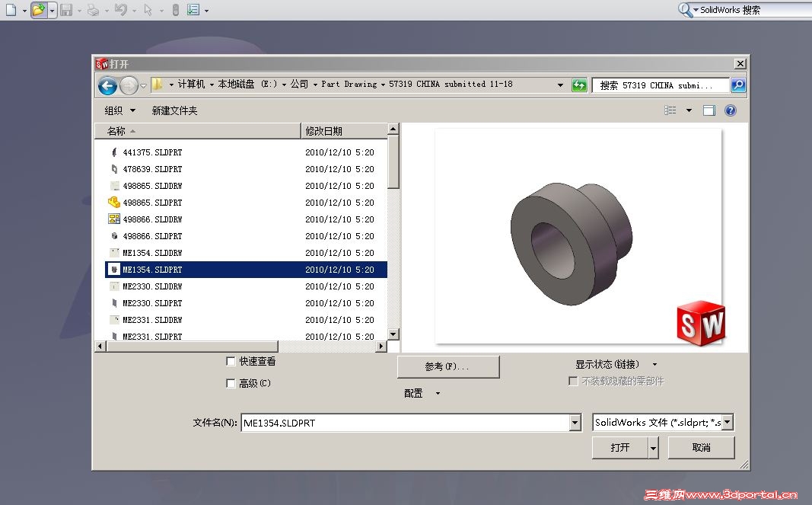Click 公司 in the address path

[x=299, y=84]
